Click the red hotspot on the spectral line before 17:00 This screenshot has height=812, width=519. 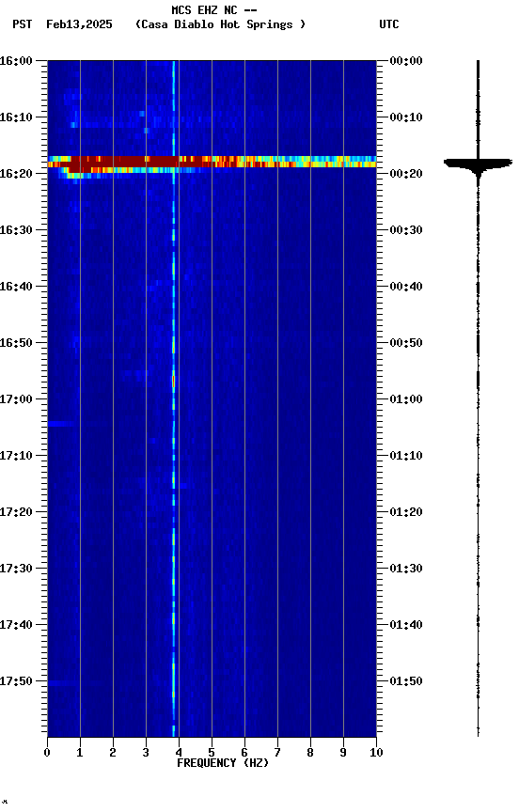coord(174,382)
